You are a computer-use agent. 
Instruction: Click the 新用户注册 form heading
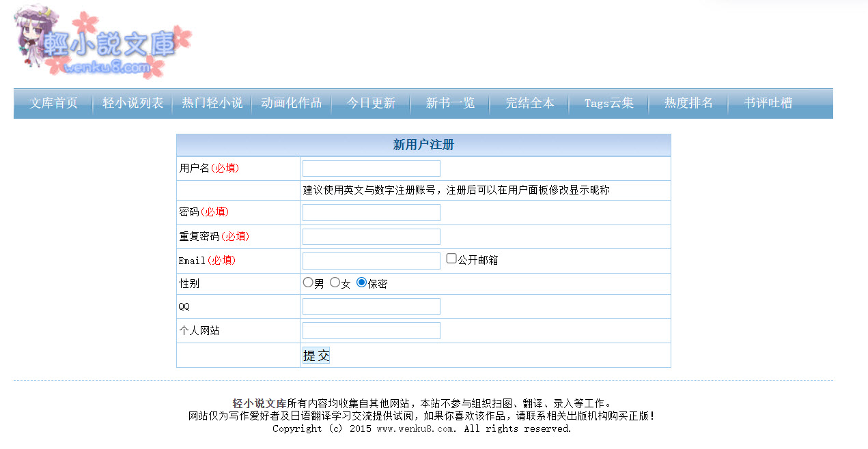point(423,145)
